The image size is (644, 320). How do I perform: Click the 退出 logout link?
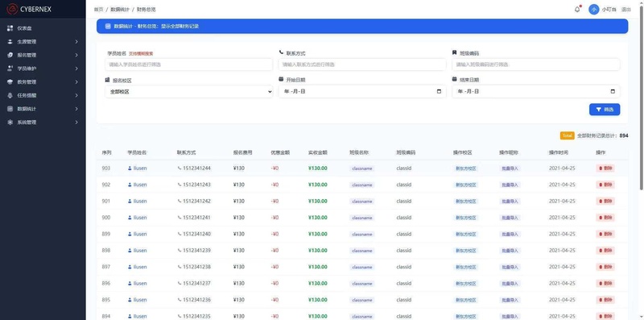point(626,10)
